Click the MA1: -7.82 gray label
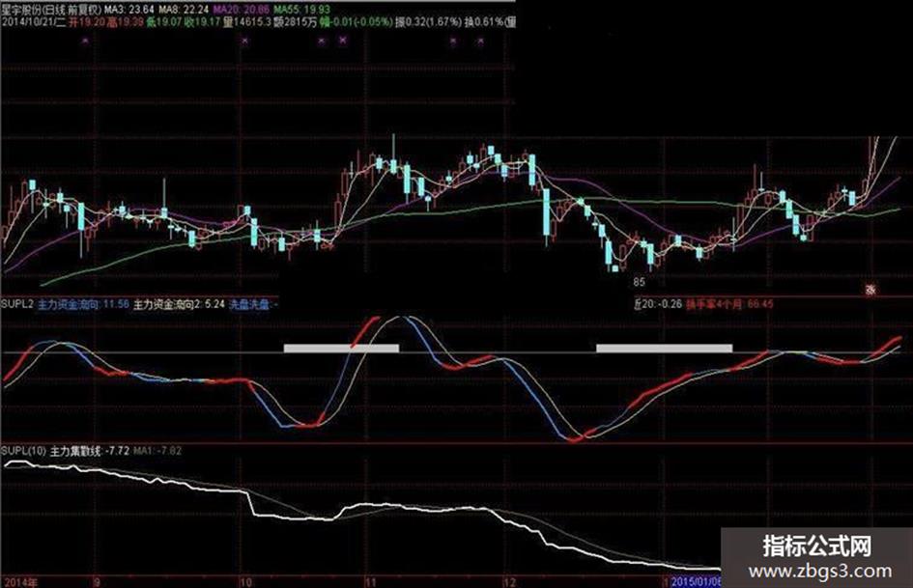Image resolution: width=913 pixels, height=588 pixels. (x=157, y=451)
